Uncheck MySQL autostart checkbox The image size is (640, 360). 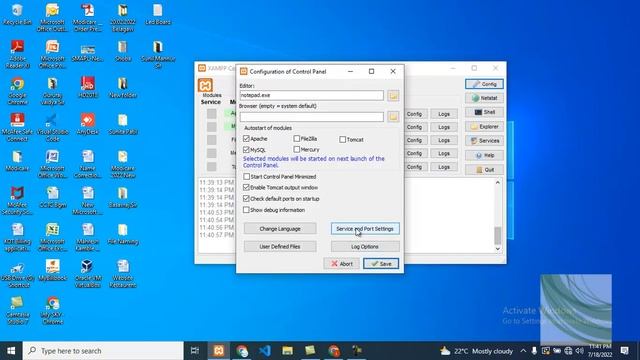246,150
